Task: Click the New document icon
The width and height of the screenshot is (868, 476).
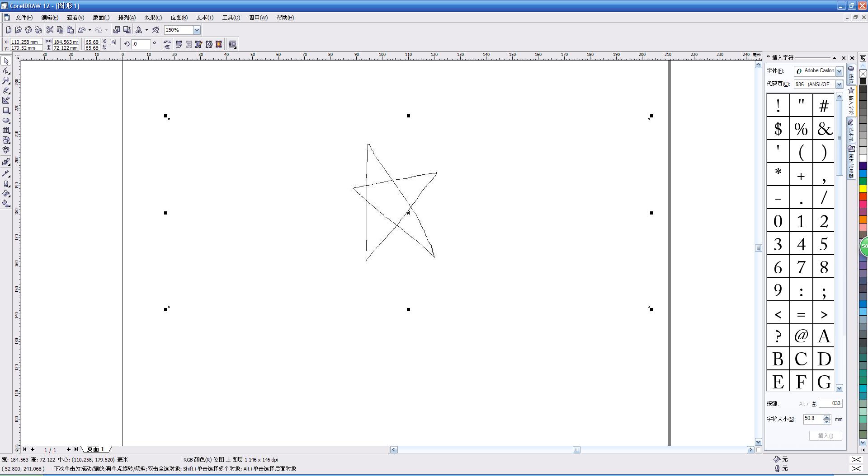Action: tap(9, 30)
